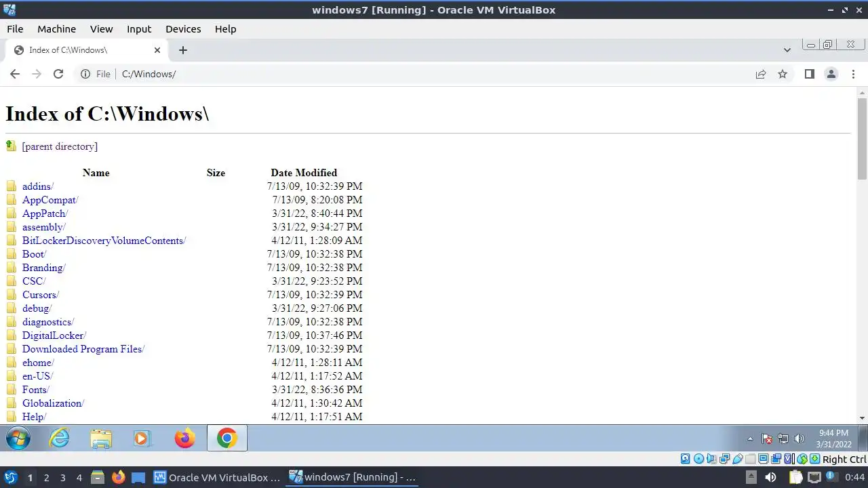Open the BitLockerDiscoveryVolumeContents/ folder link

tap(104, 241)
